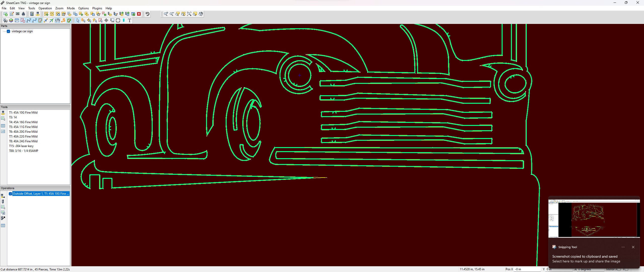Dismiss the Snipping Tool notification
The width and height of the screenshot is (644, 272).
coord(633,247)
